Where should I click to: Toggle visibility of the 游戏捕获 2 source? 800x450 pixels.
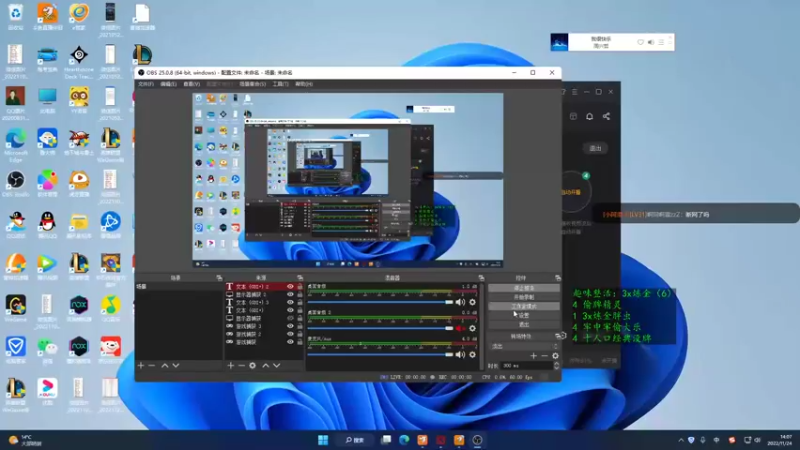pos(290,334)
